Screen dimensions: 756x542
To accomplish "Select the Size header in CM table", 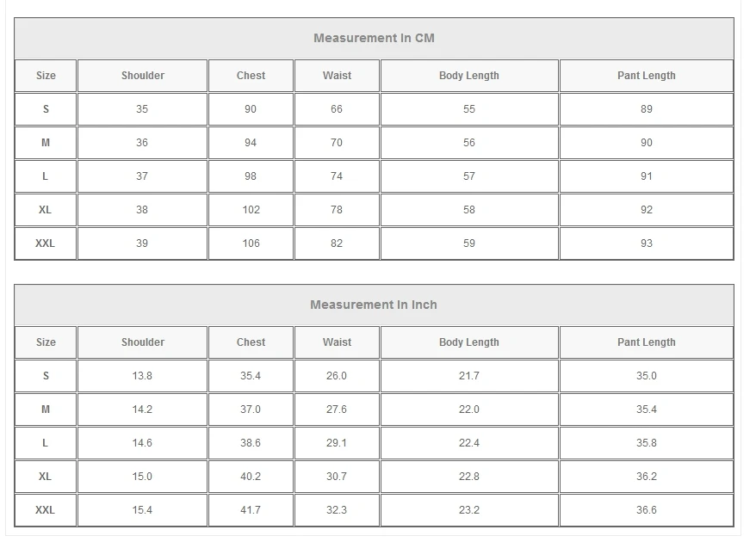I will 46,76.
